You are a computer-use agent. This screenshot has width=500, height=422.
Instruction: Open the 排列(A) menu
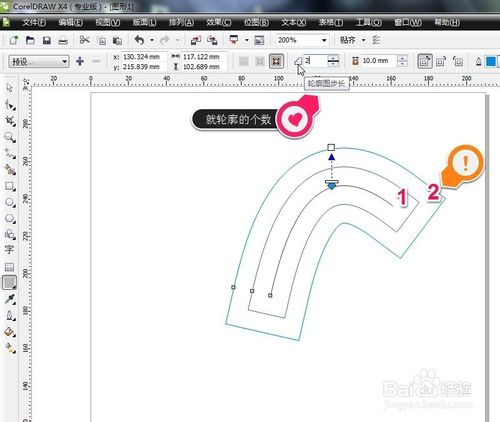(x=181, y=23)
